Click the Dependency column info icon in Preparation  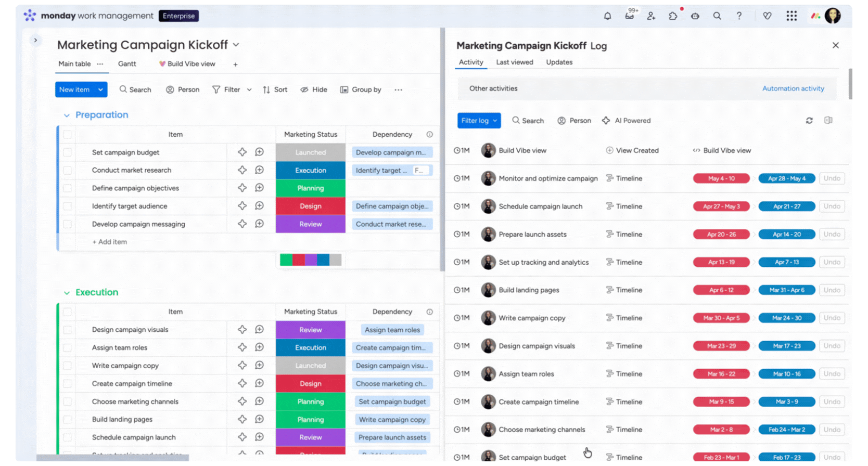[430, 135]
